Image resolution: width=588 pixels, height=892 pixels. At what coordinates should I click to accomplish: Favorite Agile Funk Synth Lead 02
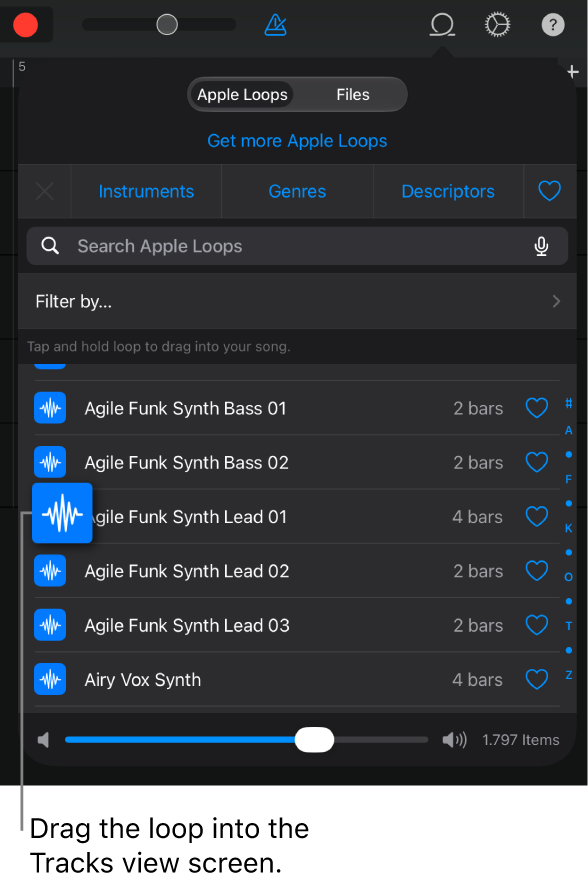tap(536, 571)
